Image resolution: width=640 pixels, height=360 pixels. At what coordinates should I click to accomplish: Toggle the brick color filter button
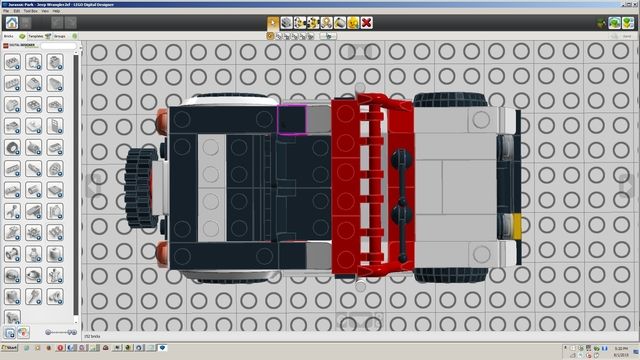click(23, 333)
